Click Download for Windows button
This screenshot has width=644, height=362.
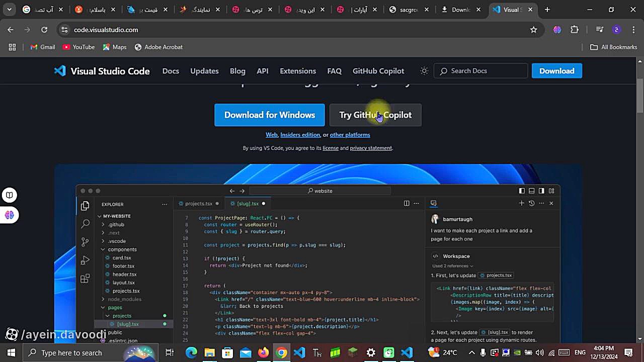270,115
